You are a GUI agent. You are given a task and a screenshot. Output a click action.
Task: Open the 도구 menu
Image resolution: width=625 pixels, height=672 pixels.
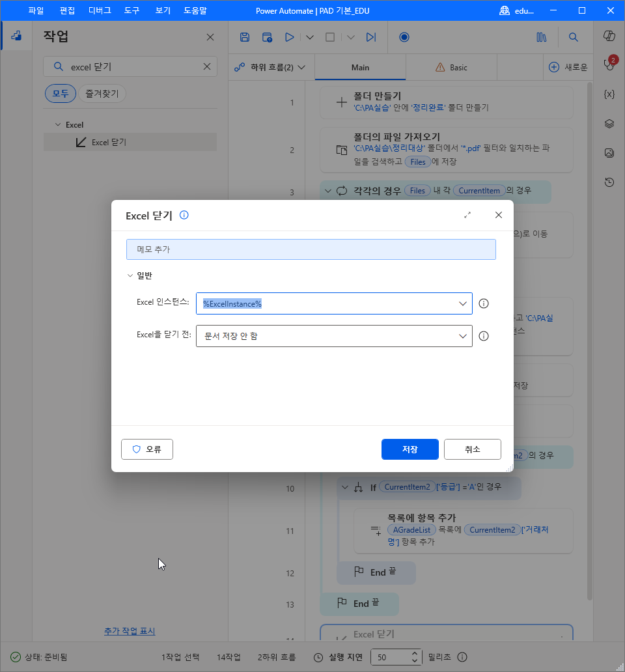point(132,10)
